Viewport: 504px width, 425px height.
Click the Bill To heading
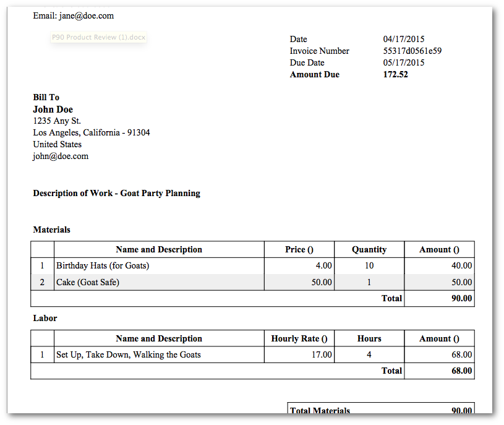pos(46,97)
